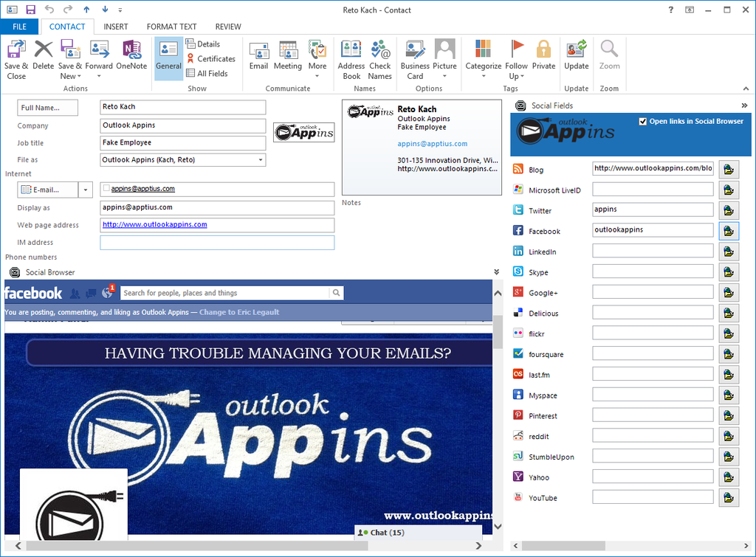Send contact to OneNote
This screenshot has width=756, height=557.
click(x=131, y=55)
